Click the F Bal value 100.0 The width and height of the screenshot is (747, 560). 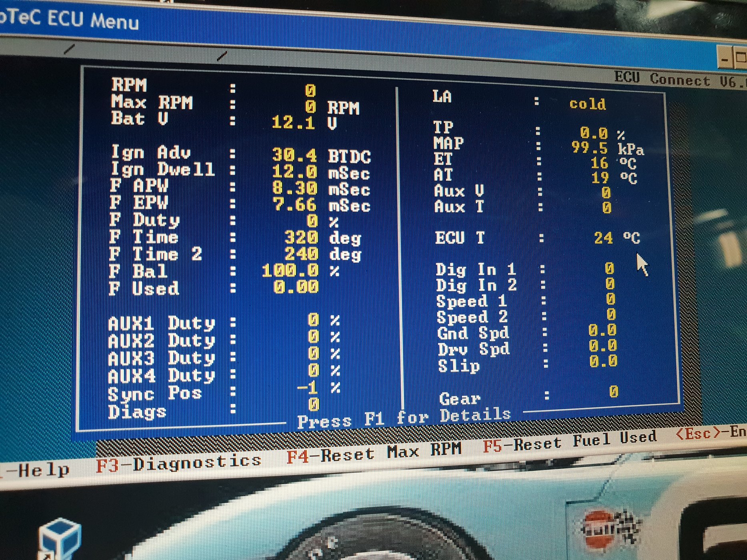(x=290, y=271)
